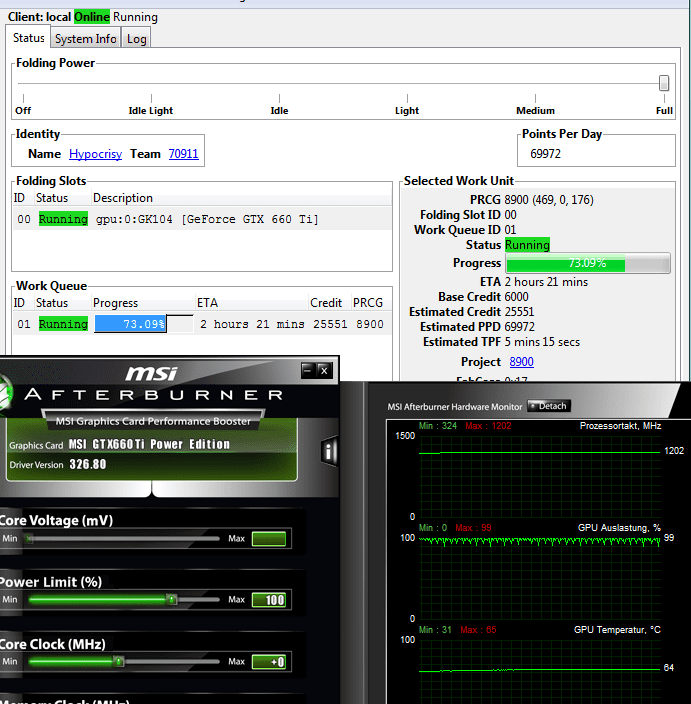Click the Folding Power slider handle
The height and width of the screenshot is (704, 691).
[664, 83]
